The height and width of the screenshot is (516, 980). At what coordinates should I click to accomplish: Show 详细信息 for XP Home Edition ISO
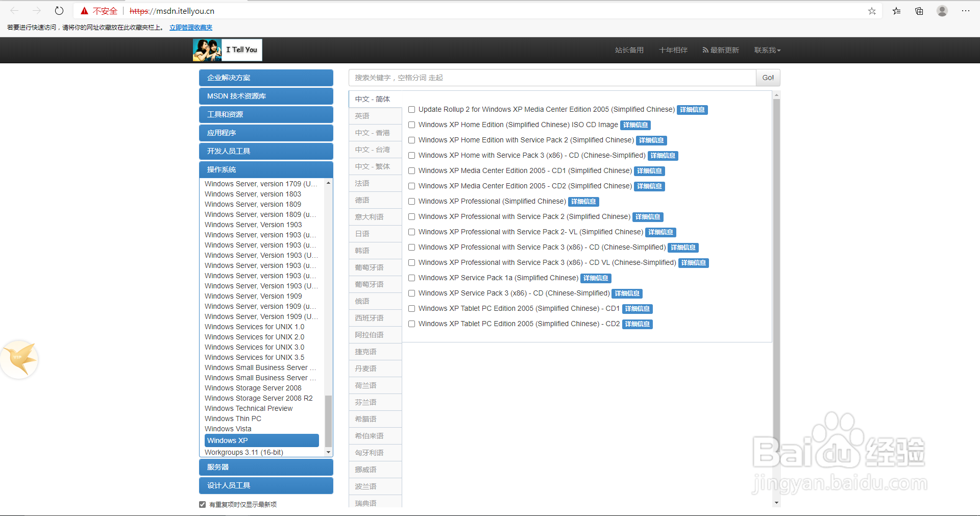635,125
